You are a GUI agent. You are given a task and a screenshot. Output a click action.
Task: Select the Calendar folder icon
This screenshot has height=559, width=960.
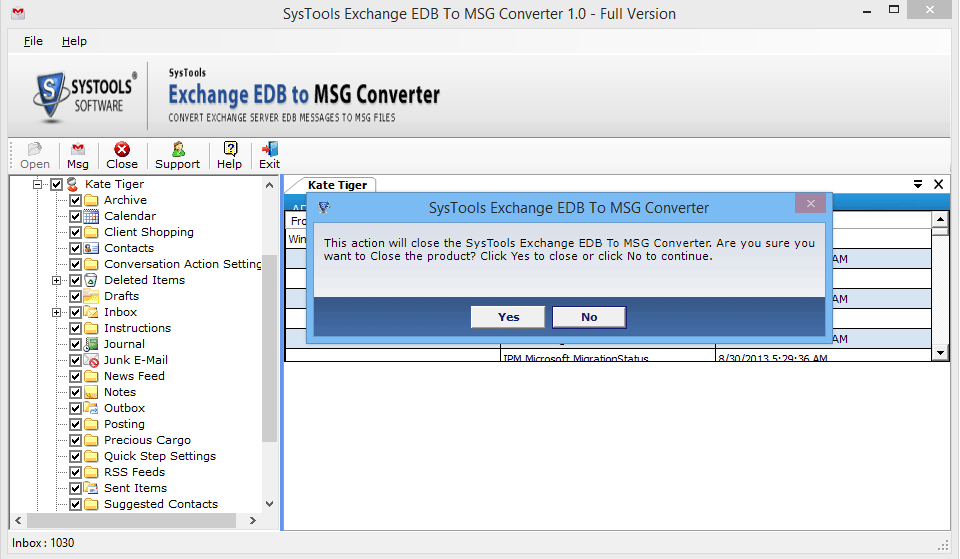pyautogui.click(x=91, y=216)
